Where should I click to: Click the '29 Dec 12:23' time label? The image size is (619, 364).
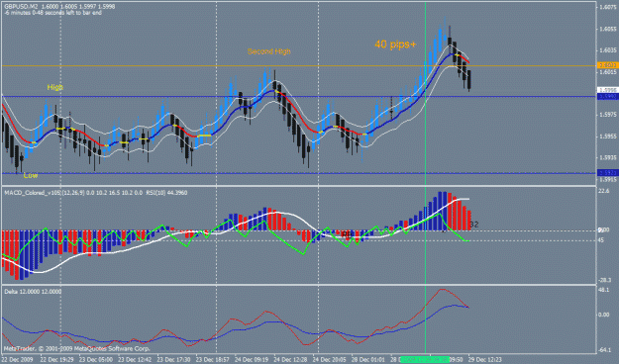485,360
